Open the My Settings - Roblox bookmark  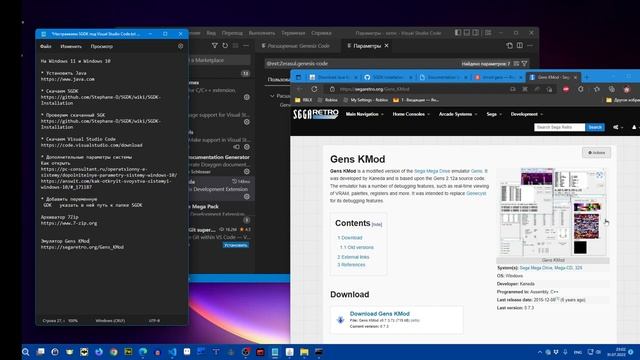point(365,100)
